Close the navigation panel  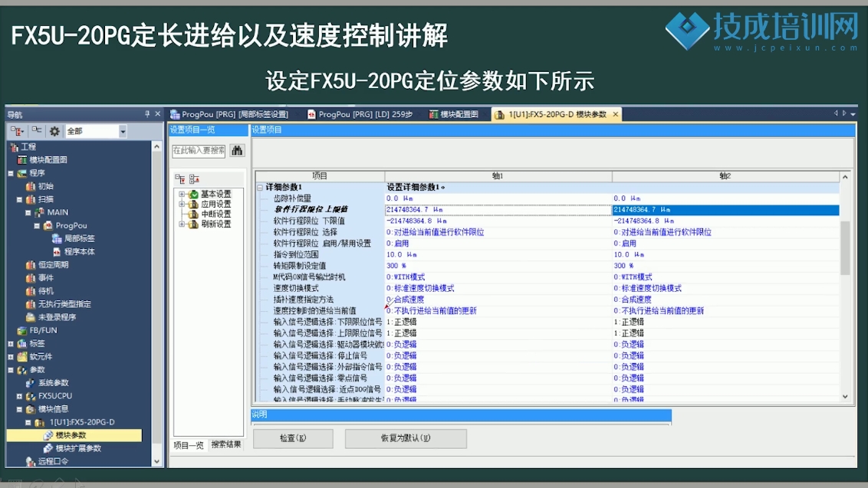158,114
